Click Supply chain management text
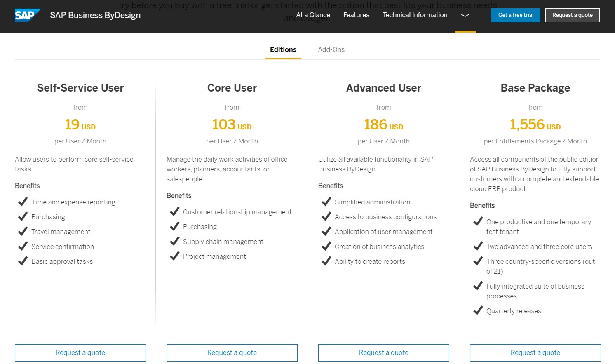The width and height of the screenshot is (615, 364). (223, 242)
